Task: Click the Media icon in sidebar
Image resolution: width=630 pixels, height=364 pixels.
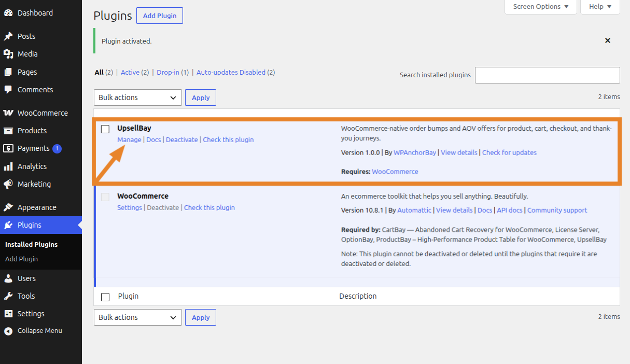Action: coord(8,54)
